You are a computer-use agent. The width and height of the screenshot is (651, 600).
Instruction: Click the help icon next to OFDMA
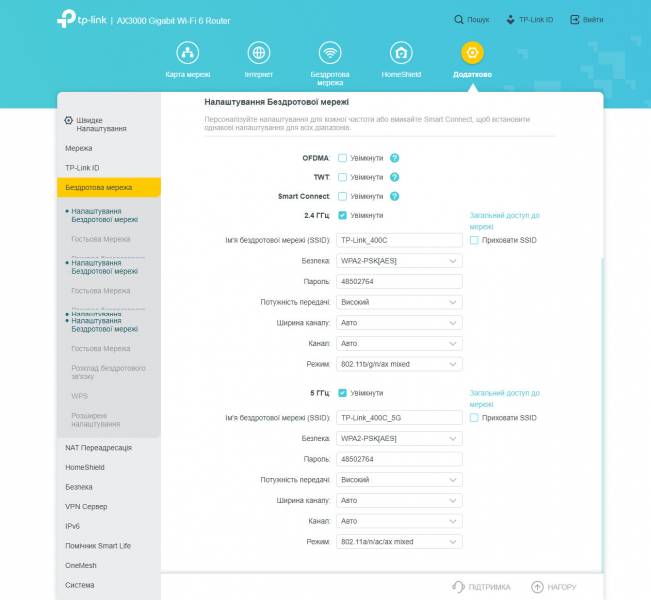click(x=395, y=158)
